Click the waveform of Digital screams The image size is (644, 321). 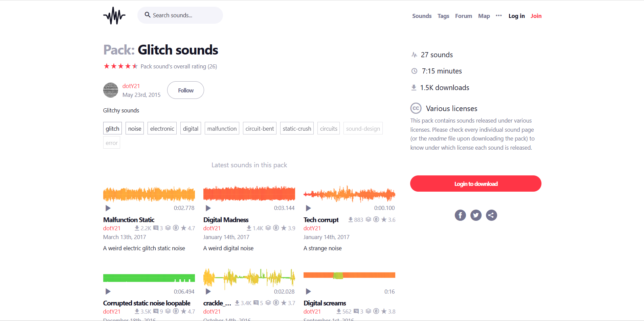pyautogui.click(x=349, y=275)
